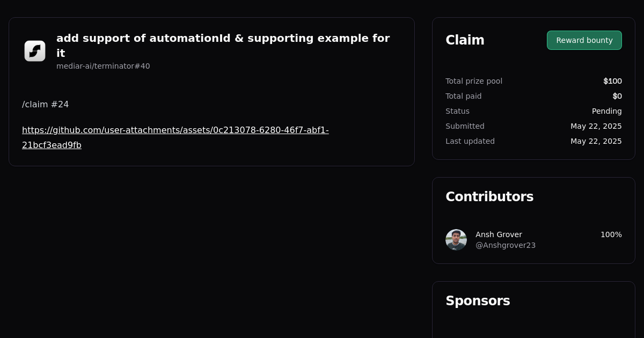Select the Total prize pool $100 value
The image size is (644, 338).
[612, 81]
